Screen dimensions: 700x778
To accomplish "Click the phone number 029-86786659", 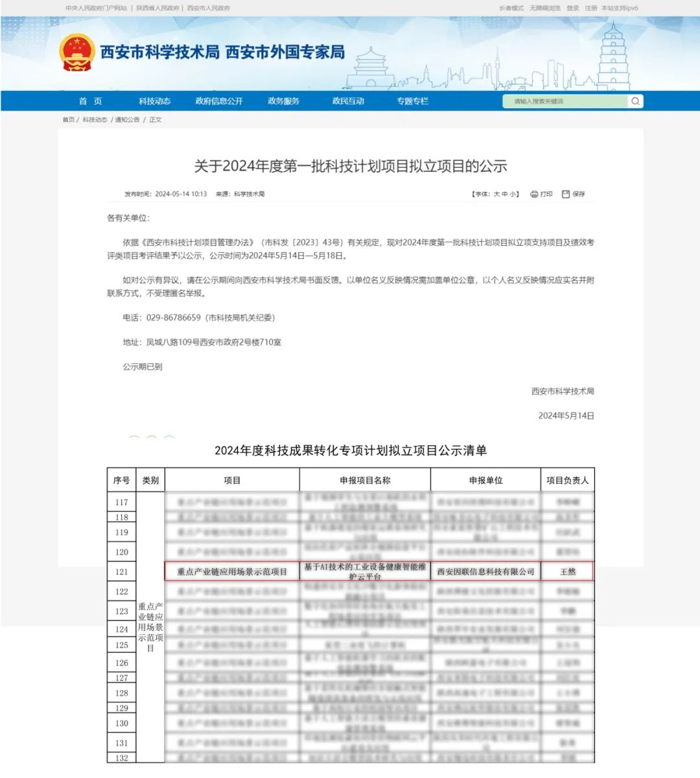I will click(174, 318).
